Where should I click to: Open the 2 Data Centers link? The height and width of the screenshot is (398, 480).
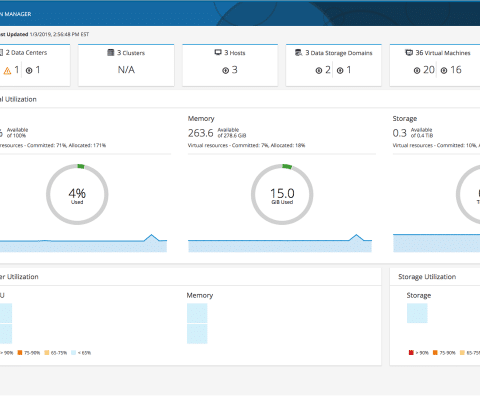pyautogui.click(x=26, y=53)
